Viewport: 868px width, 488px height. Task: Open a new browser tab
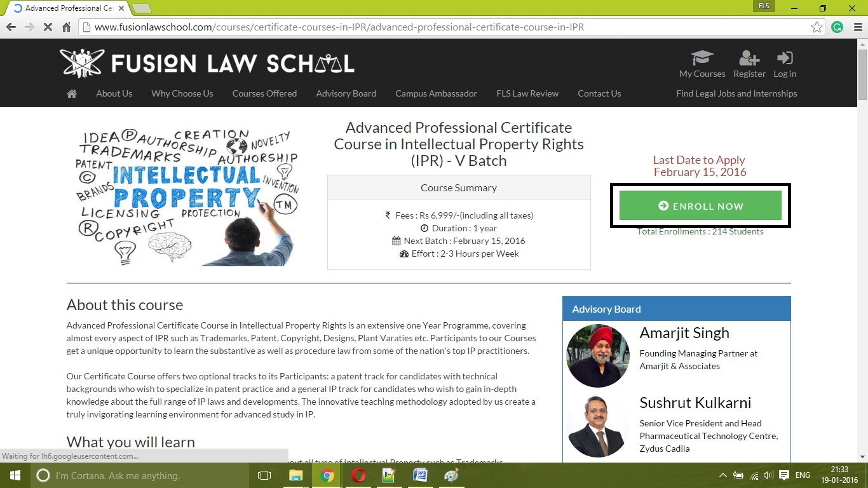tap(141, 8)
